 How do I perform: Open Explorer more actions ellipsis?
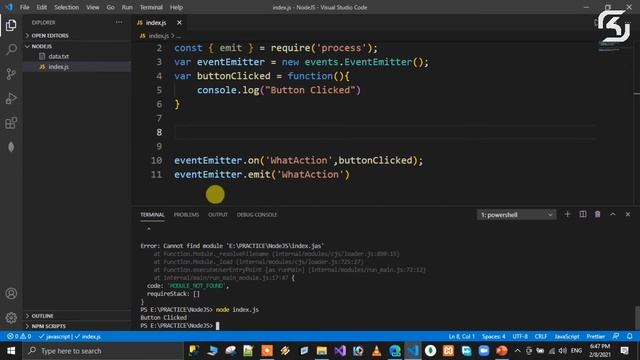[x=119, y=22]
